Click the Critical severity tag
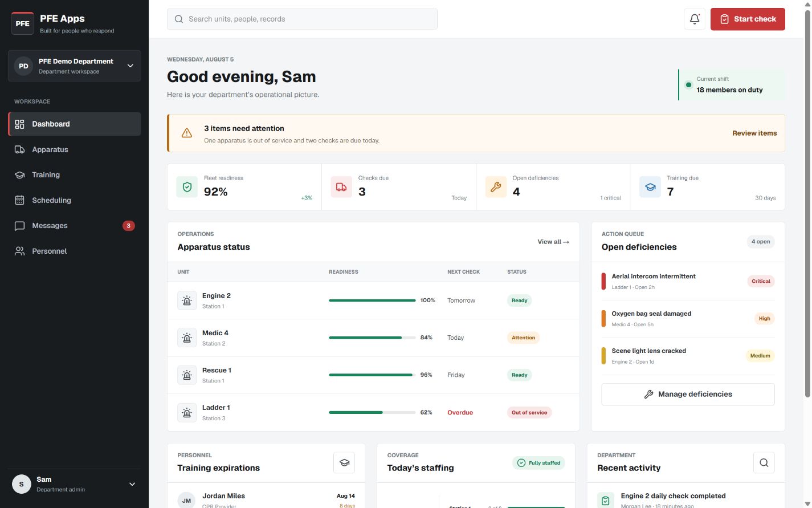This screenshot has width=812, height=508. pyautogui.click(x=761, y=281)
